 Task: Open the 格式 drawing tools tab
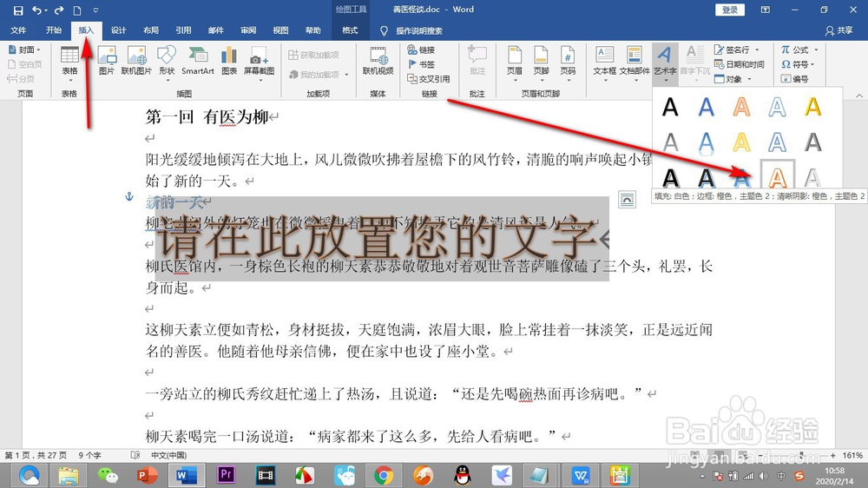click(x=350, y=30)
